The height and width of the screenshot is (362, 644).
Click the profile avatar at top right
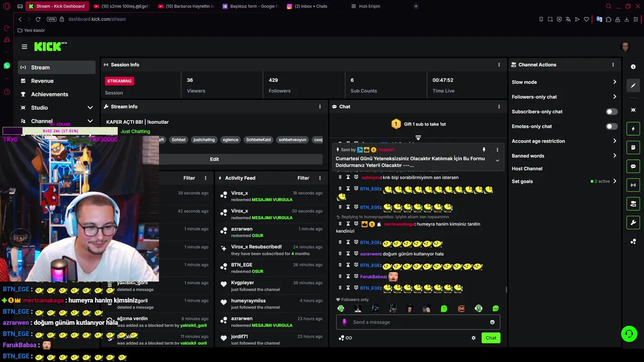[x=625, y=47]
